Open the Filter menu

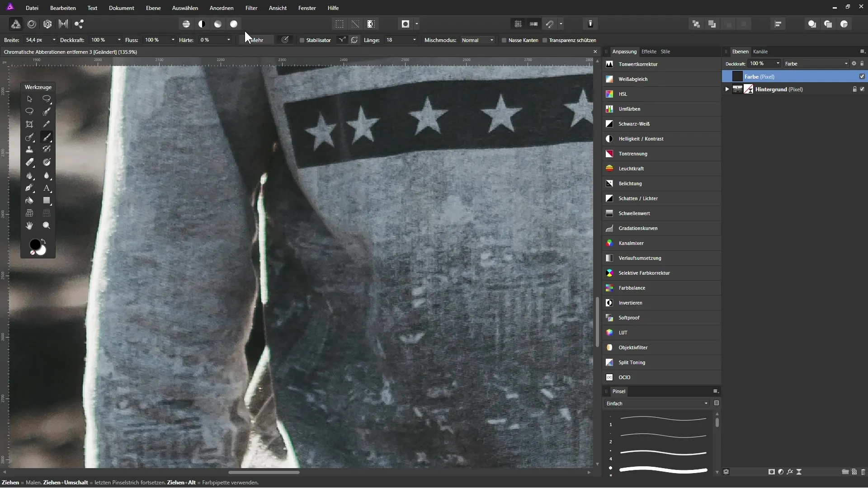coord(251,8)
